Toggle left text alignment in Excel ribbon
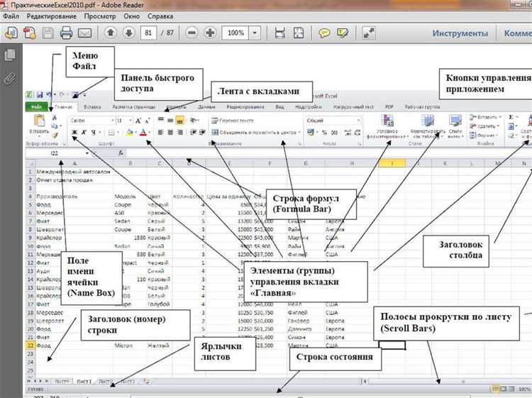The width and height of the screenshot is (532, 398). point(161,133)
